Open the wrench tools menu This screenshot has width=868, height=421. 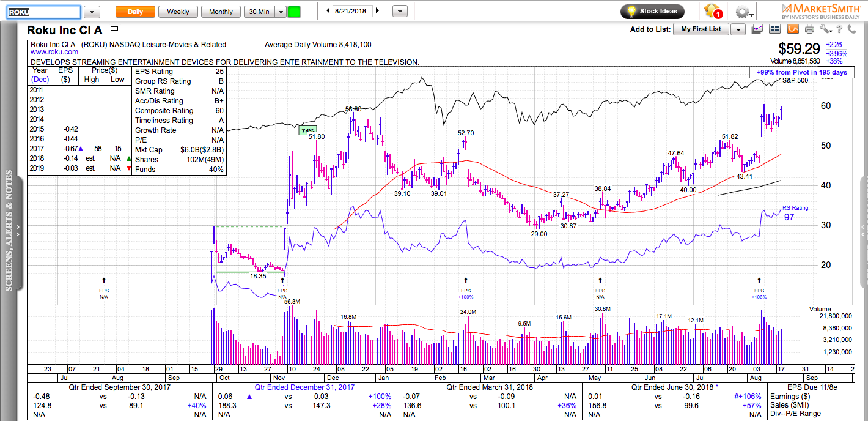tap(826, 29)
